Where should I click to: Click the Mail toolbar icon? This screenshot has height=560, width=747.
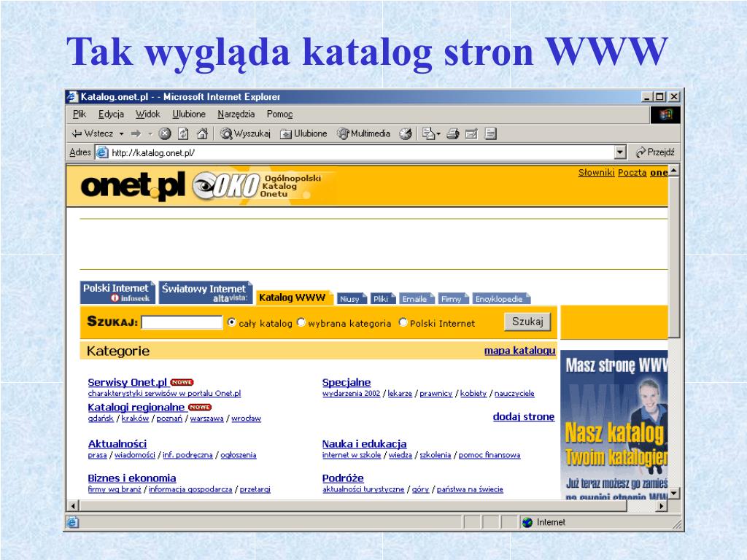point(429,134)
